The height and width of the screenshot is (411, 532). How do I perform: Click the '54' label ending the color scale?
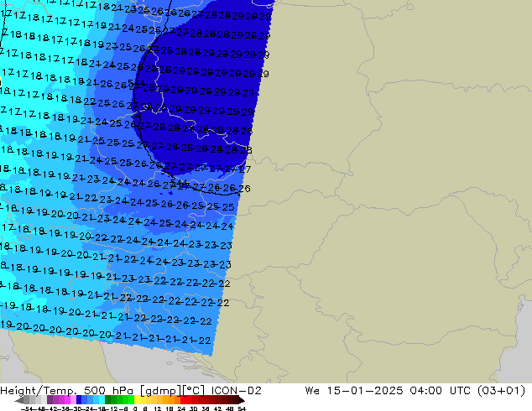(242, 408)
